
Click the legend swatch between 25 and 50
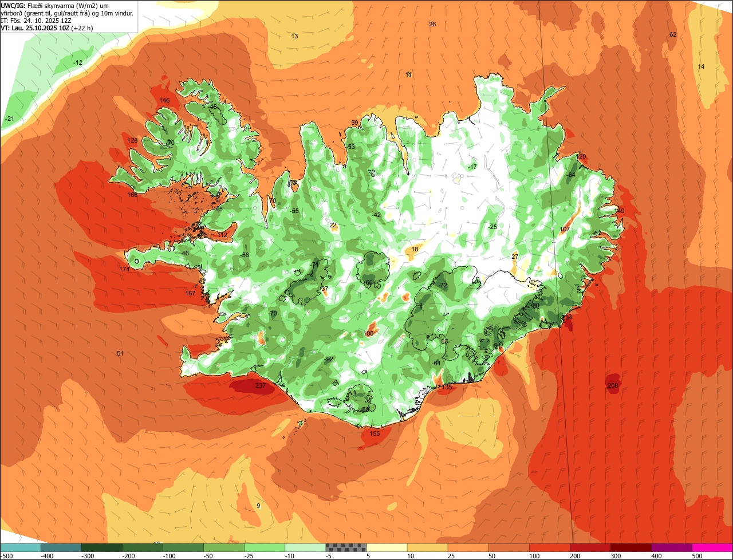(x=468, y=547)
